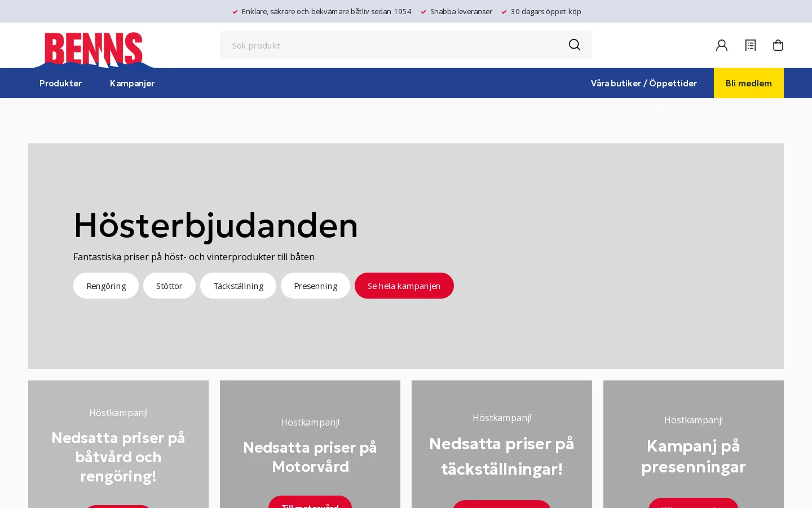Click the Hösterbjudanden heading
The image size is (812, 508).
(215, 225)
